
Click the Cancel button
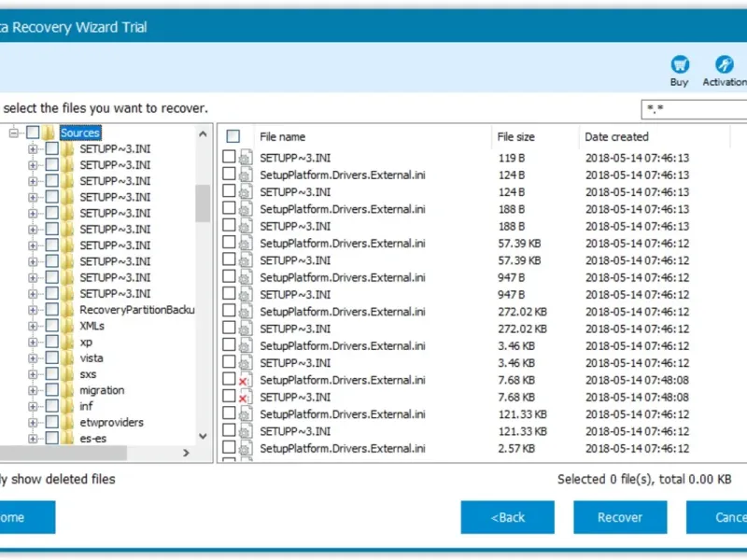[716, 517]
